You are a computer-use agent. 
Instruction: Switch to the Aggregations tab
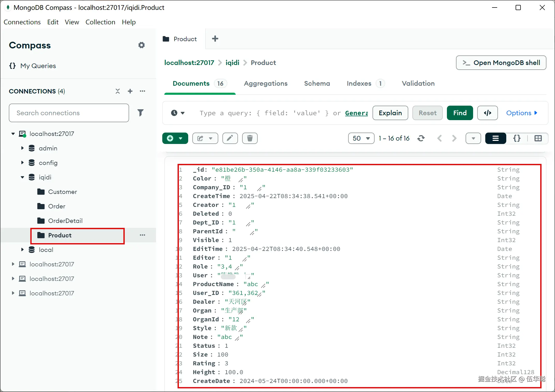265,83
